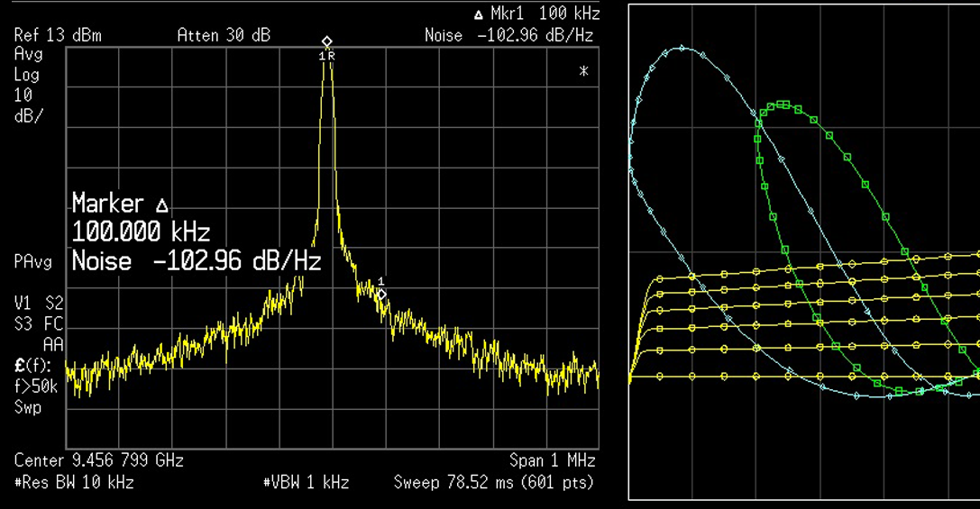
Task: Click the reference marker diamond at the spectrum peak
Action: (x=327, y=41)
